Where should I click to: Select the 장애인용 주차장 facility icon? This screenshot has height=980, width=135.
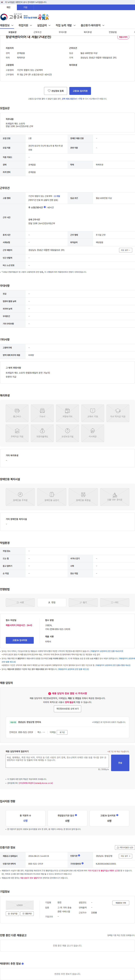20,497
